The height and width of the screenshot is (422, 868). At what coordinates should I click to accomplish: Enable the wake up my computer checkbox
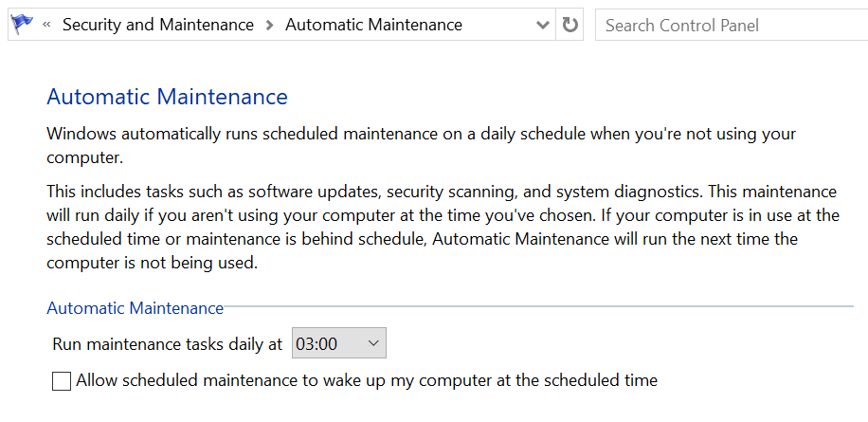[x=62, y=381]
